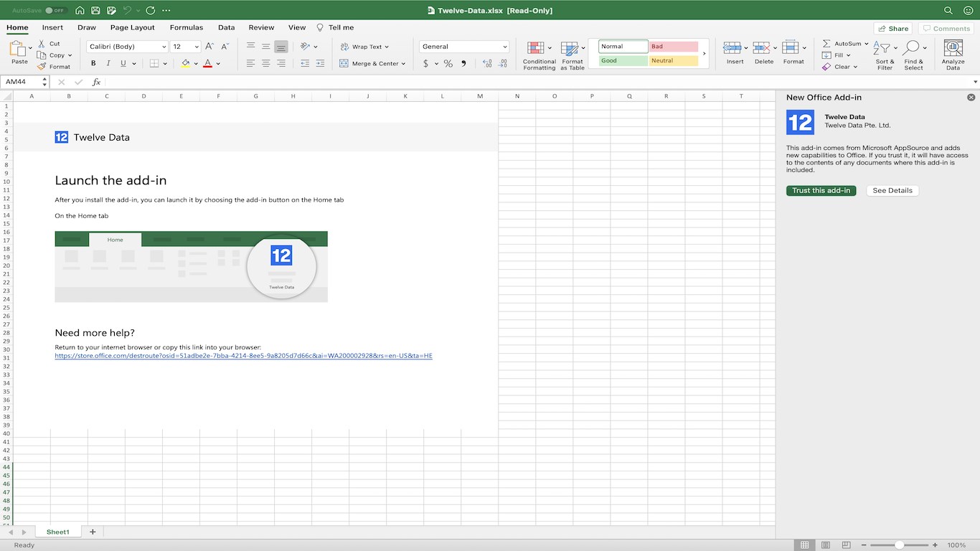Open the font size dropdown
Viewport: 980px width, 551px height.
click(x=197, y=47)
